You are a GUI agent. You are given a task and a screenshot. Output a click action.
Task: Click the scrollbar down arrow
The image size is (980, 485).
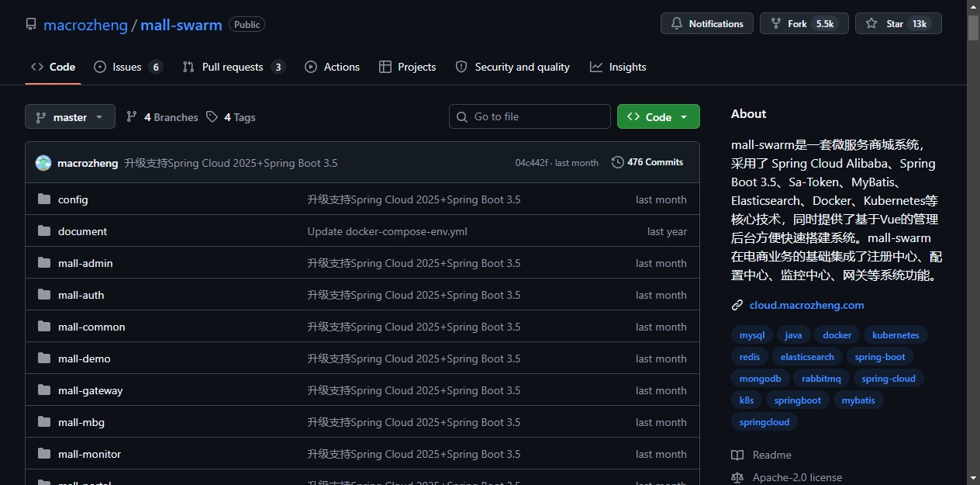(974, 478)
